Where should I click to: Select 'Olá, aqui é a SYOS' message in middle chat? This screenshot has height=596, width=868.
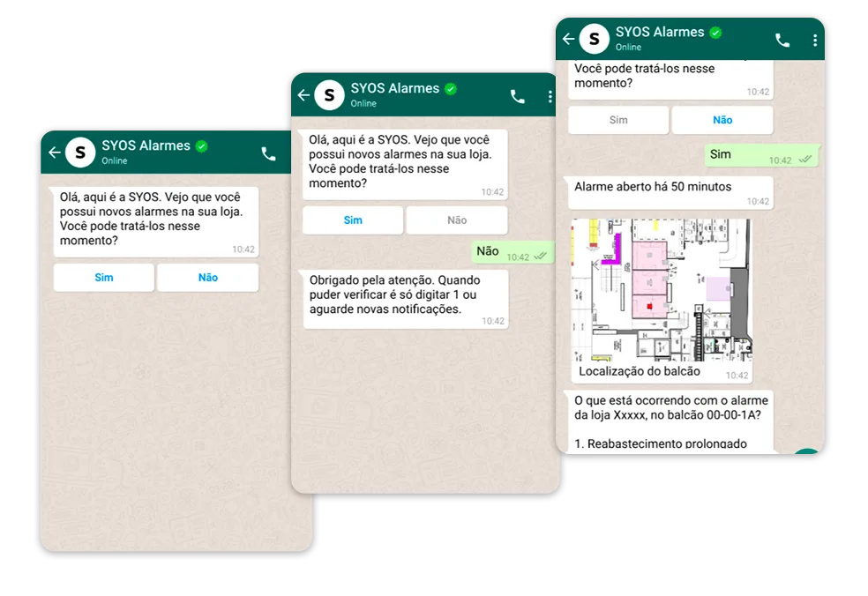click(405, 164)
